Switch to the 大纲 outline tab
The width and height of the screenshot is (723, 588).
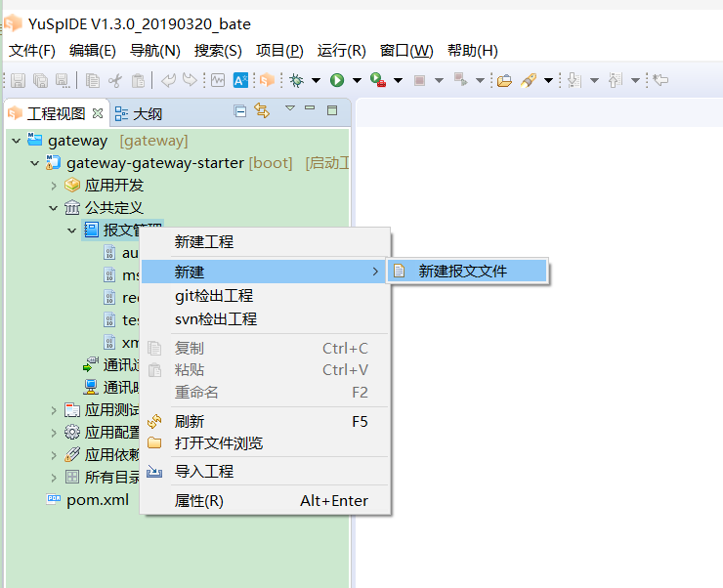coord(147,114)
